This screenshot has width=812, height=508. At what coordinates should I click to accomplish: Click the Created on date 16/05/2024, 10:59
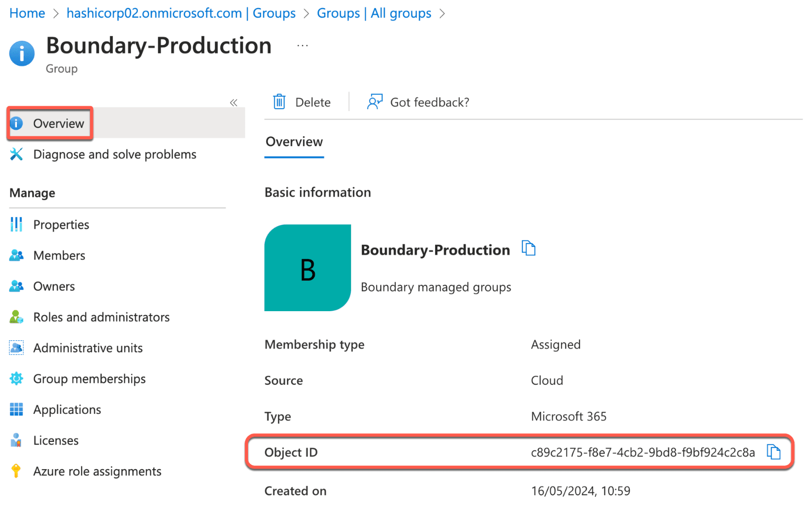click(x=580, y=491)
